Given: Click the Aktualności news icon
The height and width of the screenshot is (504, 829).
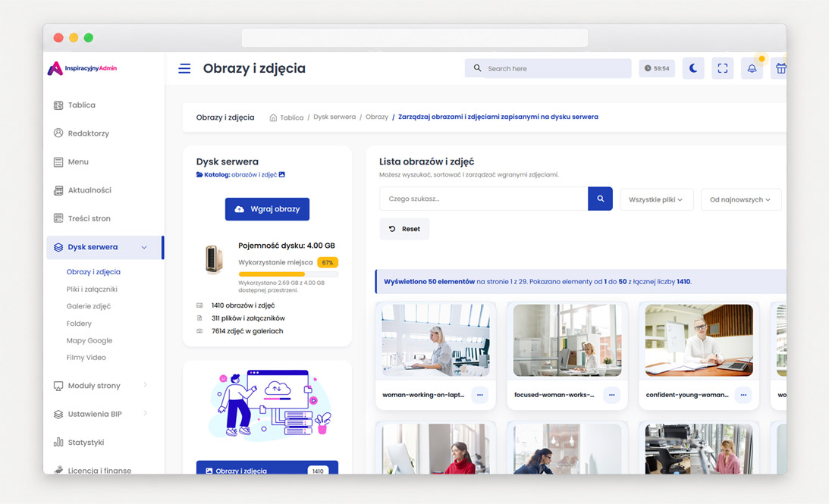Looking at the screenshot, I should coord(58,190).
